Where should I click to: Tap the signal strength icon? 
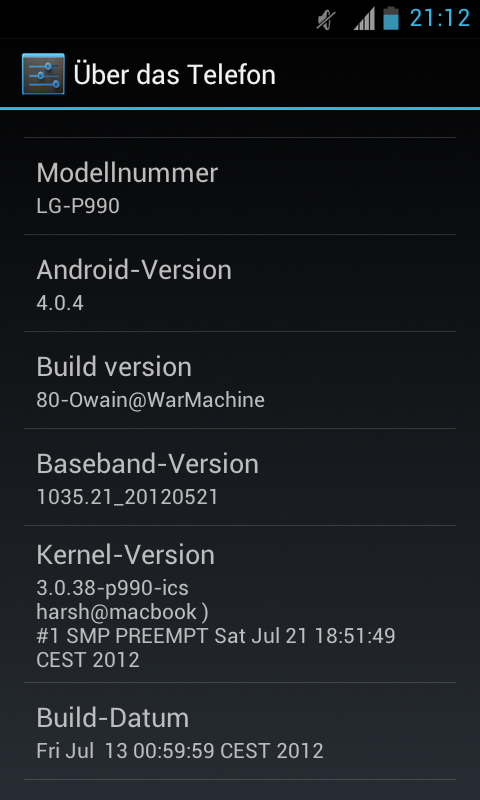365,20
